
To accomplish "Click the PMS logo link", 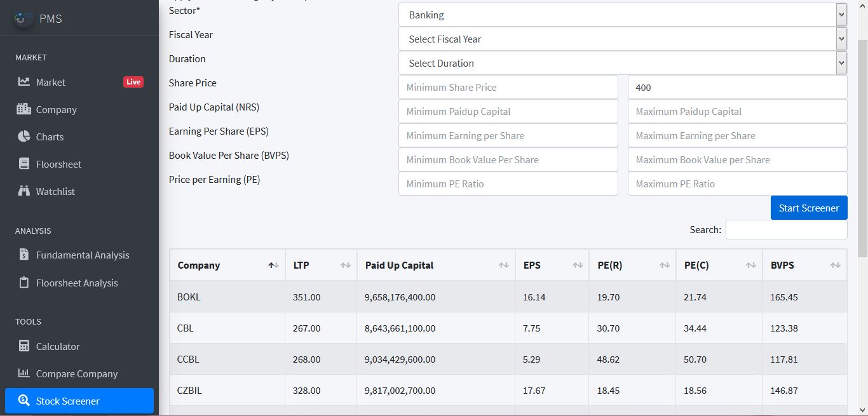I will tap(39, 18).
